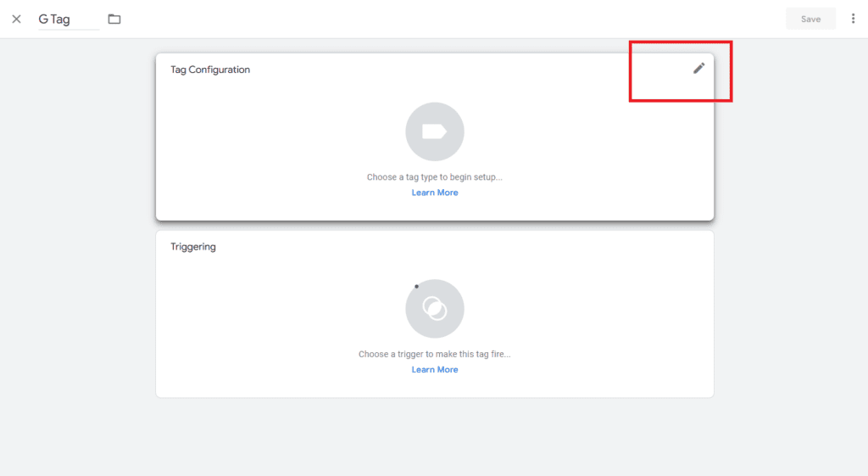Image resolution: width=868 pixels, height=476 pixels.
Task: Close the tag editor with the X icon
Action: [16, 19]
